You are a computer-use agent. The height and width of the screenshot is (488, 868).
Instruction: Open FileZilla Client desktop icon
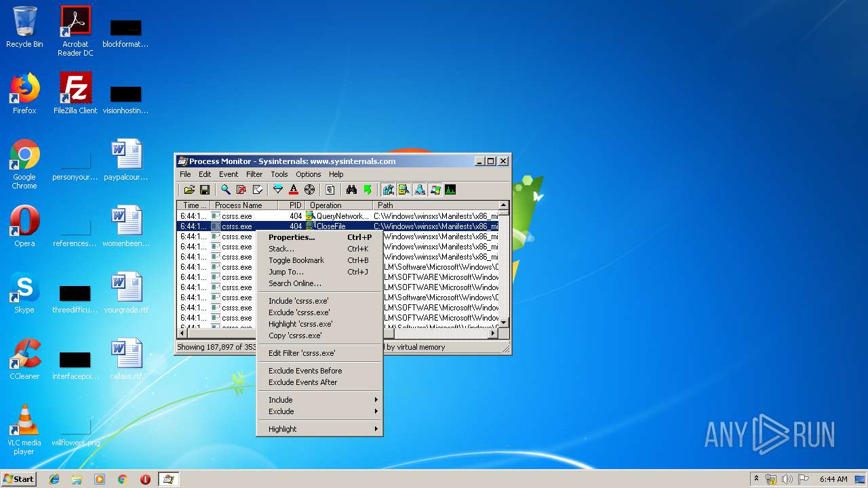click(x=75, y=94)
